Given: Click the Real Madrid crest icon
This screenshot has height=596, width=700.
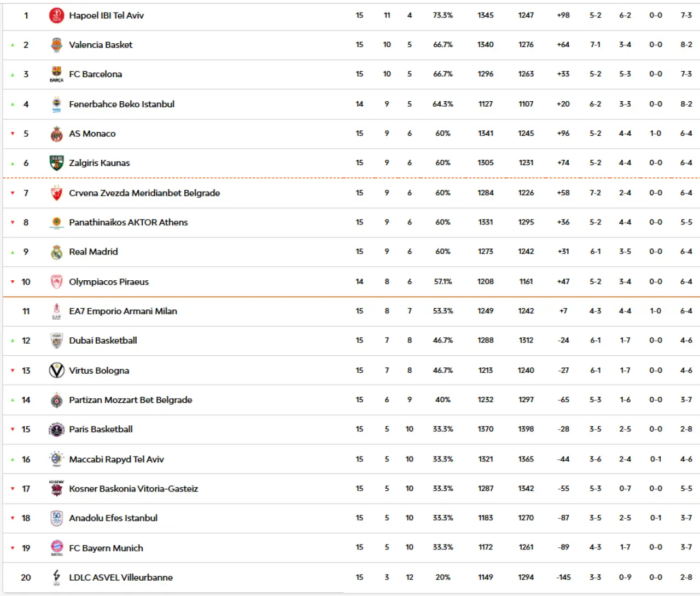Looking at the screenshot, I should 56,252.
